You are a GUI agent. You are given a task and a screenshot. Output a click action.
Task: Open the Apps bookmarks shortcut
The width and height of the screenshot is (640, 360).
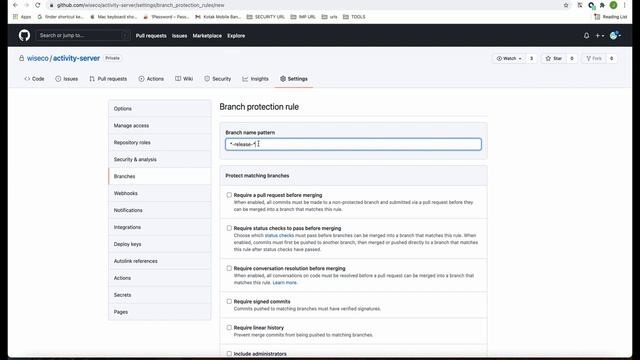pos(22,17)
